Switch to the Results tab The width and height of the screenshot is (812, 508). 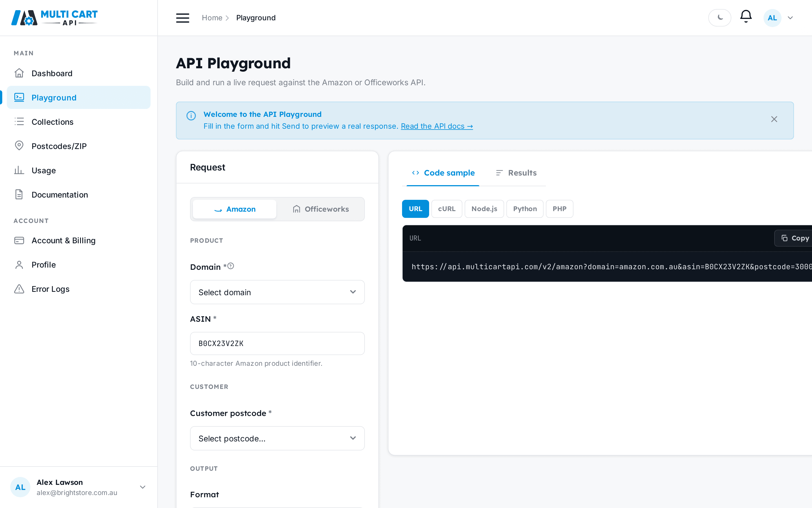point(516,173)
